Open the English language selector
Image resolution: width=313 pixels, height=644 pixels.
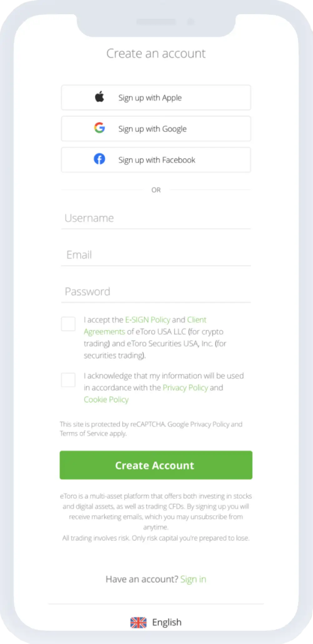pos(167,622)
